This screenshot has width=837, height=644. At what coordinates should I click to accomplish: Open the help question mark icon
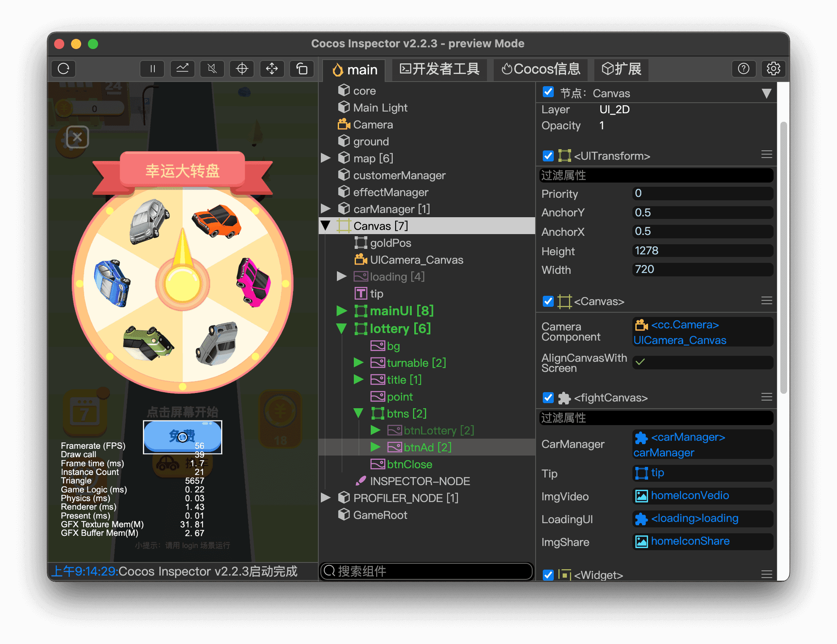point(744,69)
